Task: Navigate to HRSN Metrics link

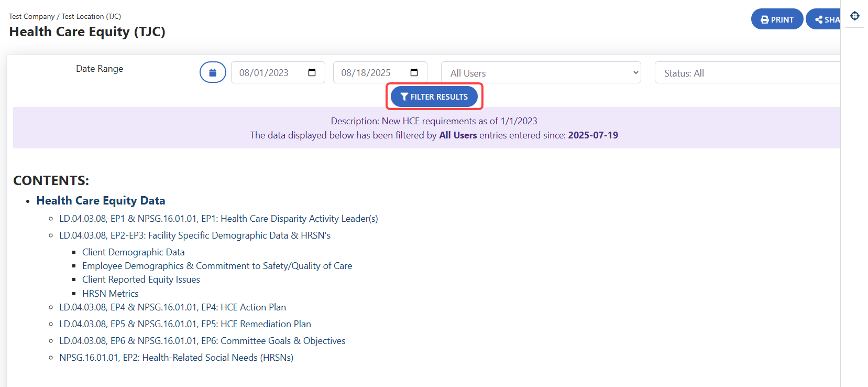Action: pos(110,294)
